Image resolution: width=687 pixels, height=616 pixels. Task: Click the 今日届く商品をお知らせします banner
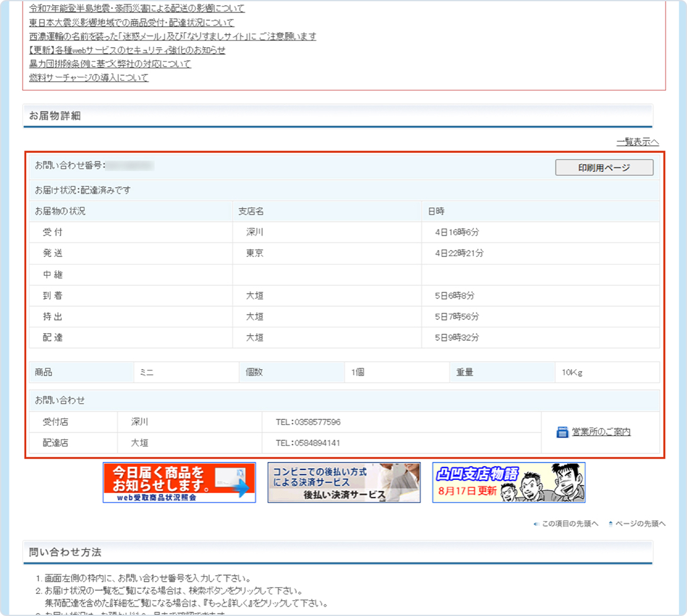click(x=179, y=482)
